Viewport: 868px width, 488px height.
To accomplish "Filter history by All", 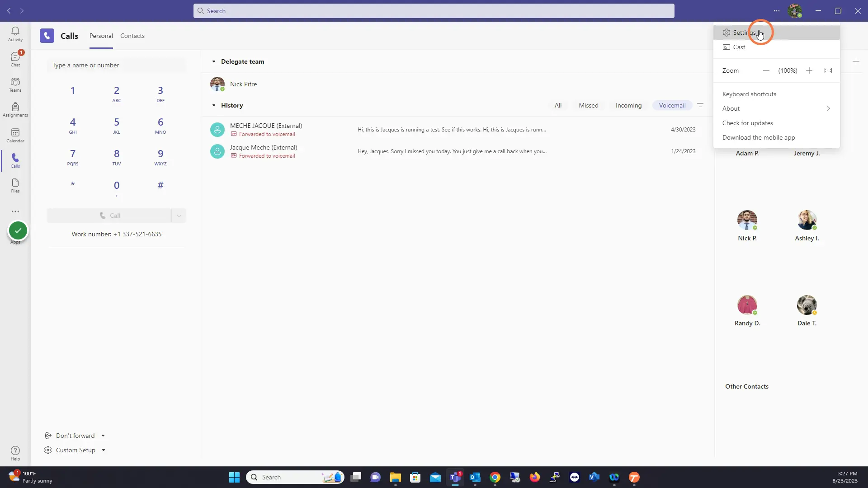I will [558, 105].
